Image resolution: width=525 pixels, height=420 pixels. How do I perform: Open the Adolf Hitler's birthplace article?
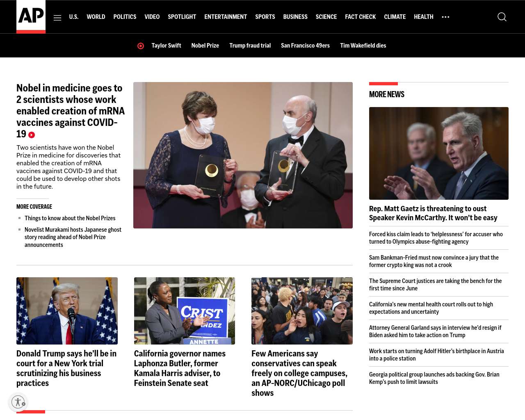click(436, 355)
